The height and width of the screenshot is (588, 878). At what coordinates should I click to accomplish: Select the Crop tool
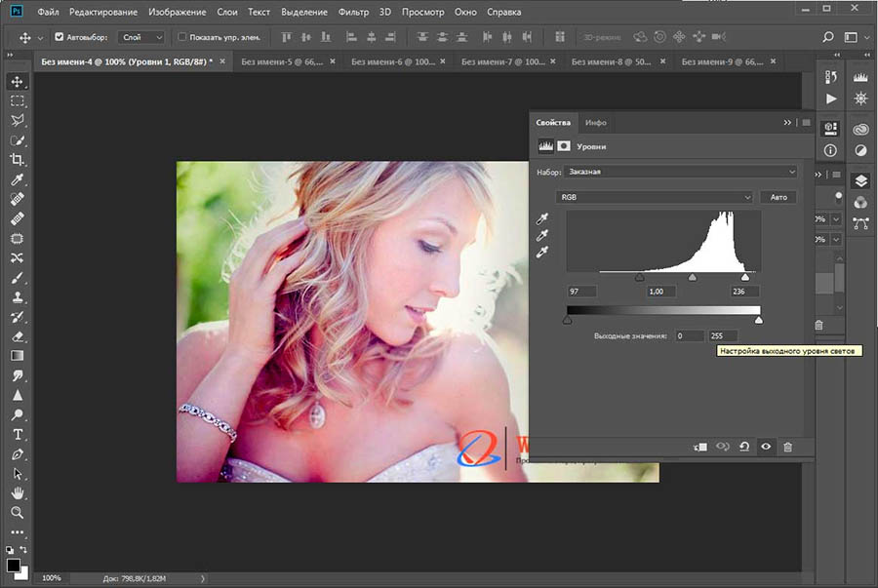pos(18,160)
